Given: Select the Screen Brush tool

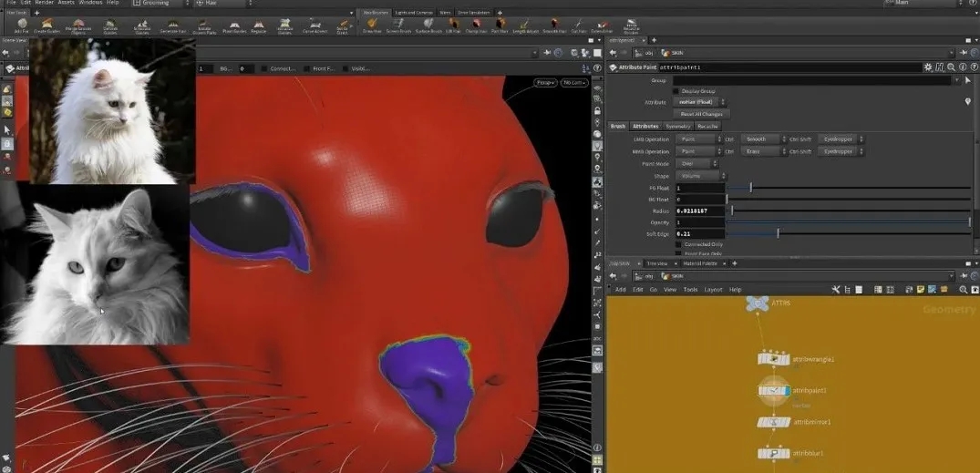Looking at the screenshot, I should click(x=397, y=26).
